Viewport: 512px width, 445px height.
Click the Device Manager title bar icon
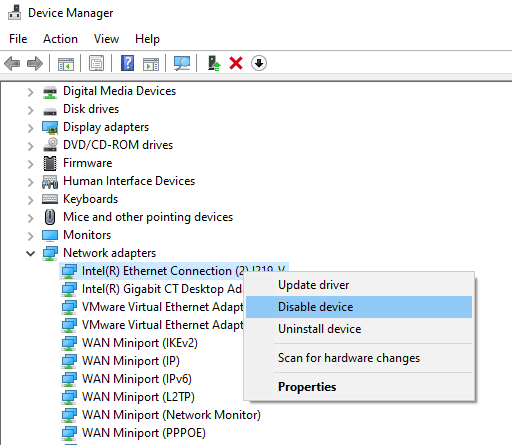[x=14, y=12]
